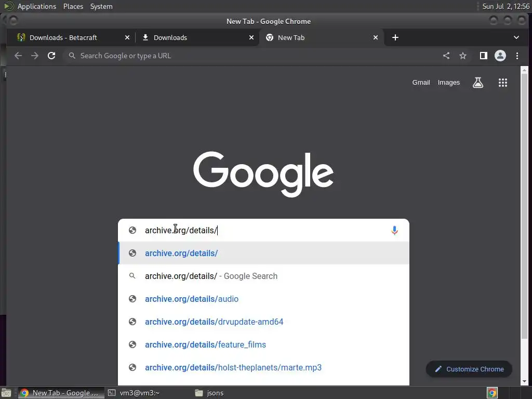The width and height of the screenshot is (532, 399).
Task: Choose archive.org/details/ - Google Search suggestion
Action: [x=263, y=276]
